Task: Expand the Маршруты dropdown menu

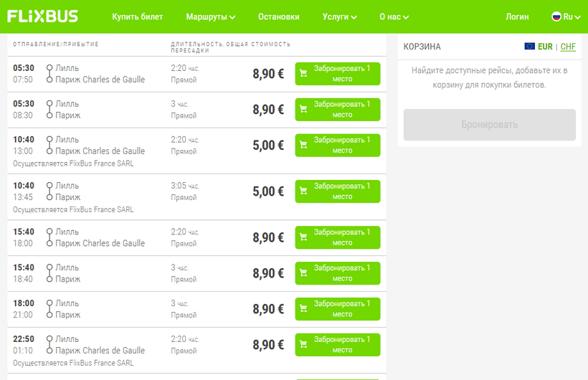Action: (210, 16)
